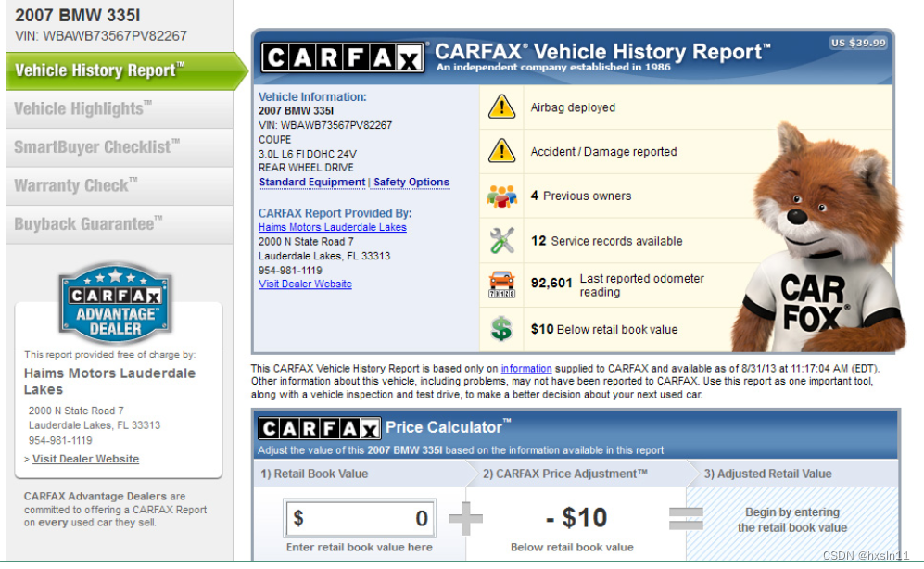Click the CARFAX Report Provided By heading
This screenshot has height=569, width=924.
pos(335,213)
